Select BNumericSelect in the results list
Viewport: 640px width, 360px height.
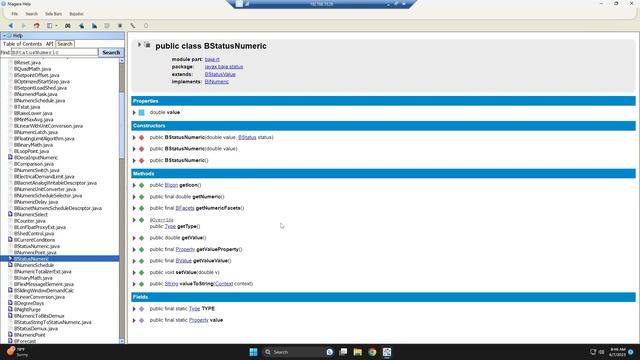point(31,215)
